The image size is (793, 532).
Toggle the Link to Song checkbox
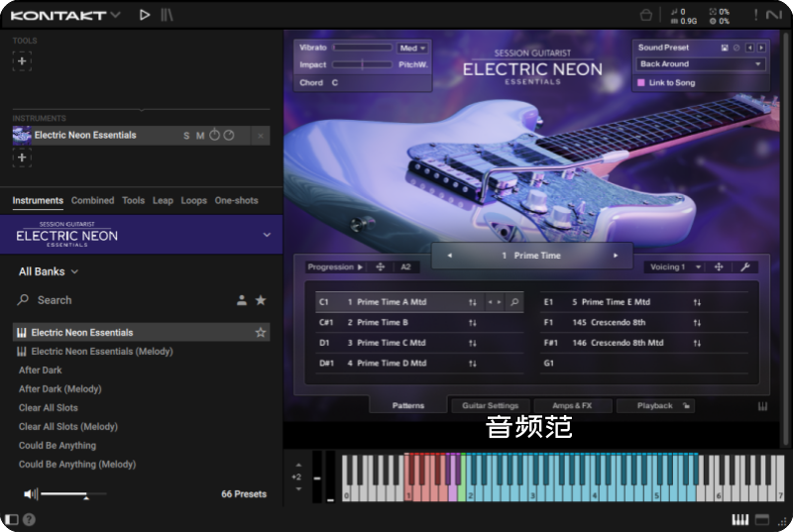pyautogui.click(x=641, y=83)
